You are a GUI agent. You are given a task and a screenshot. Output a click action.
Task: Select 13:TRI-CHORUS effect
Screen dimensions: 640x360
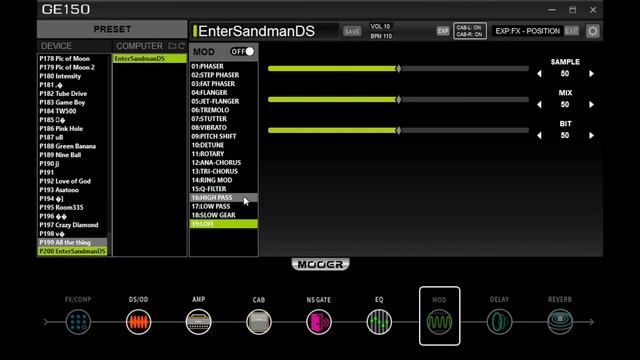pos(224,171)
